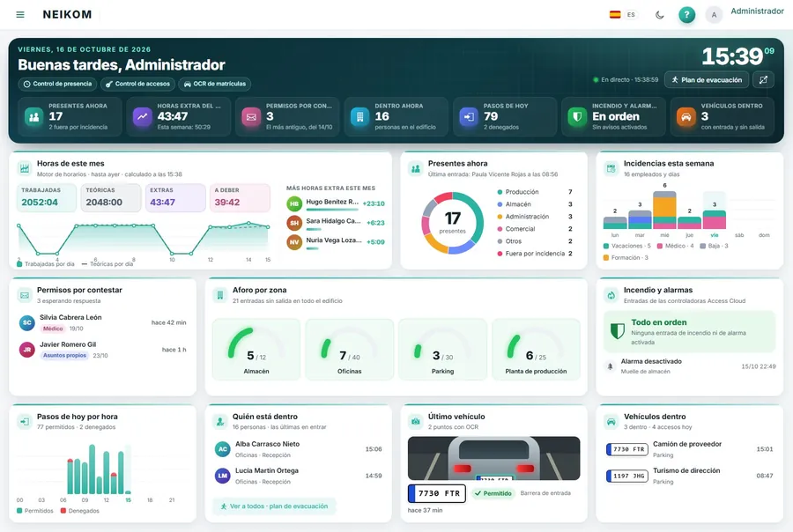
Task: Open Lucía Martín Ortega entry row
Action: tap(299, 476)
